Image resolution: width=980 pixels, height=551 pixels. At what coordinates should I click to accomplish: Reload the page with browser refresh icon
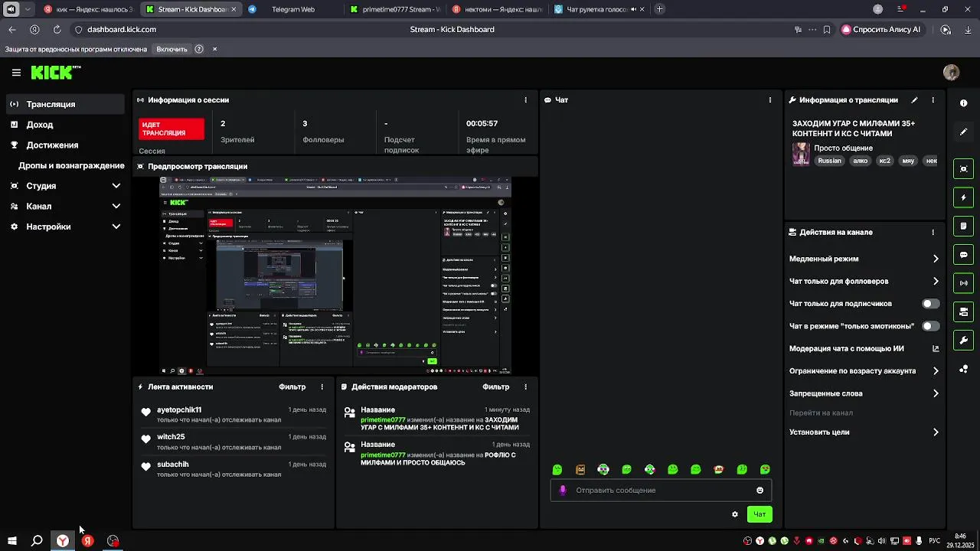pos(57,30)
